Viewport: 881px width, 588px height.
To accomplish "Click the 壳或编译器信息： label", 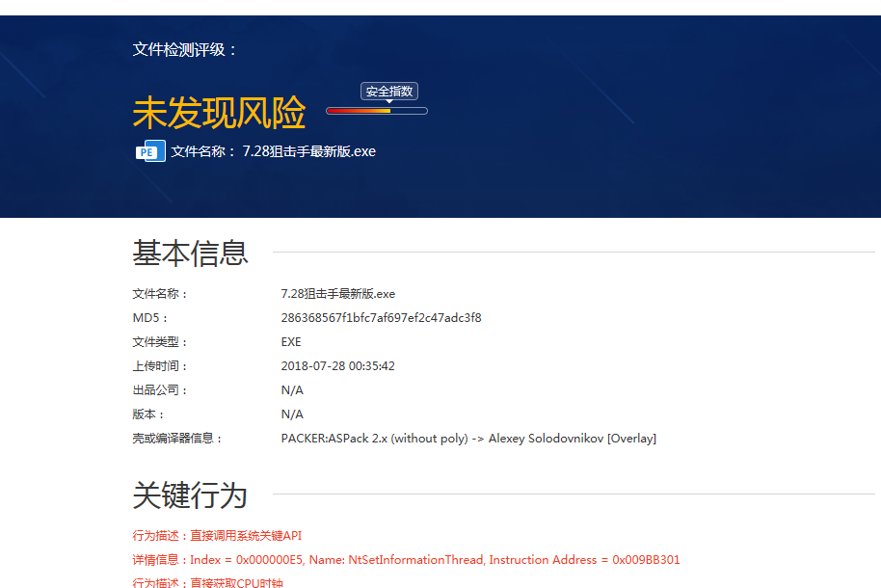I will point(177,439).
